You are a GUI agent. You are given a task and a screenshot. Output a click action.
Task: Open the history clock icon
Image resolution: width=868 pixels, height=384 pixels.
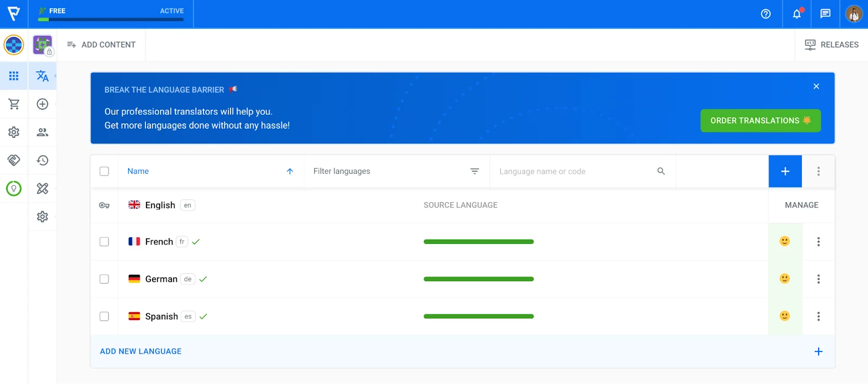click(42, 160)
